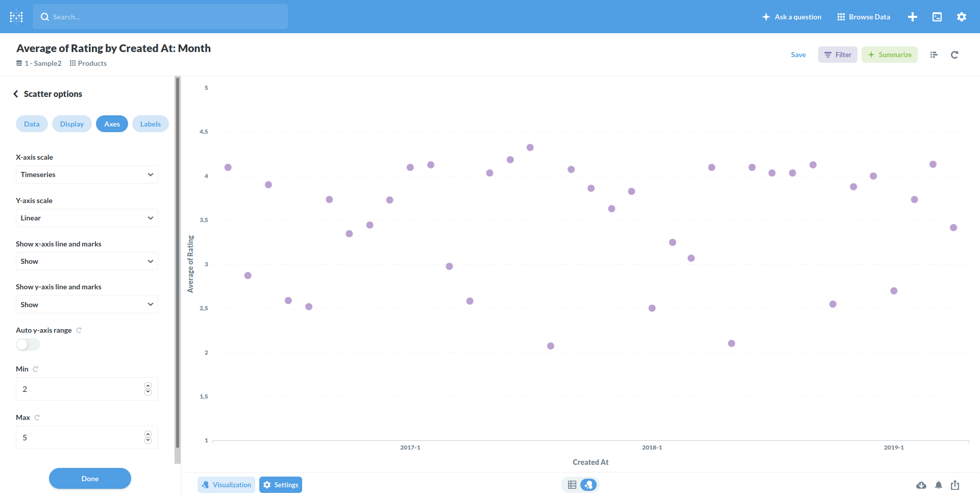
Task: Switch to the Labels tab
Action: [x=150, y=123]
